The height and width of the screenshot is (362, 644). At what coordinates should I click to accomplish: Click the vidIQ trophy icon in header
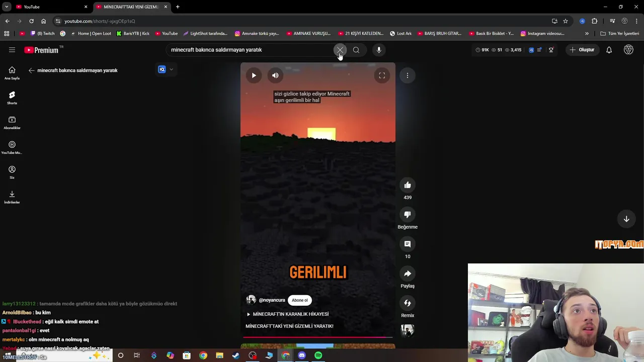coord(551,50)
